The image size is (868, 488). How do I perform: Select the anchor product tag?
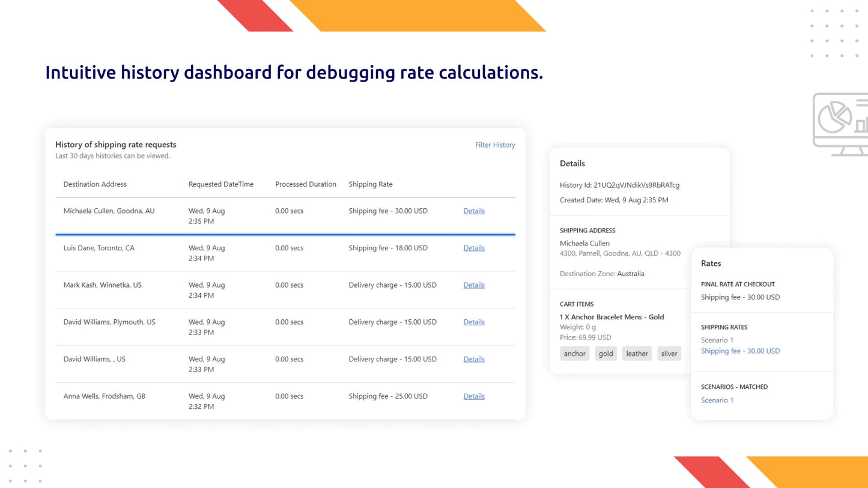(574, 354)
